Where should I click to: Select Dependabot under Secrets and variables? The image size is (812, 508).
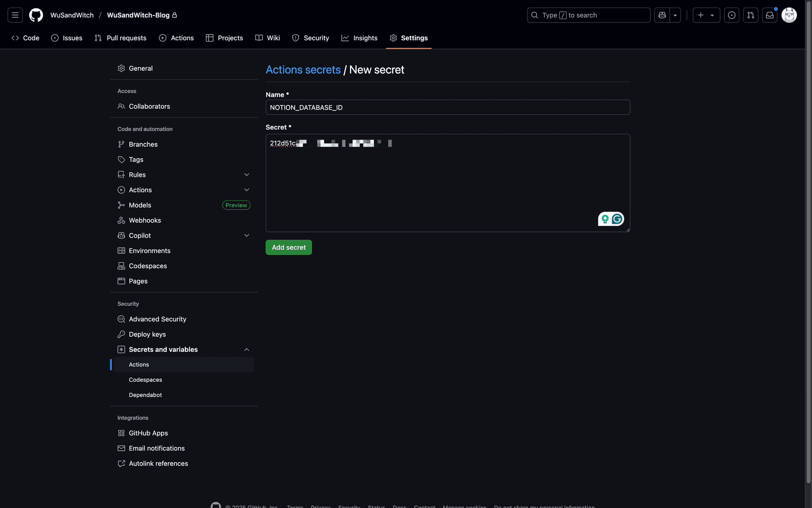tap(145, 395)
